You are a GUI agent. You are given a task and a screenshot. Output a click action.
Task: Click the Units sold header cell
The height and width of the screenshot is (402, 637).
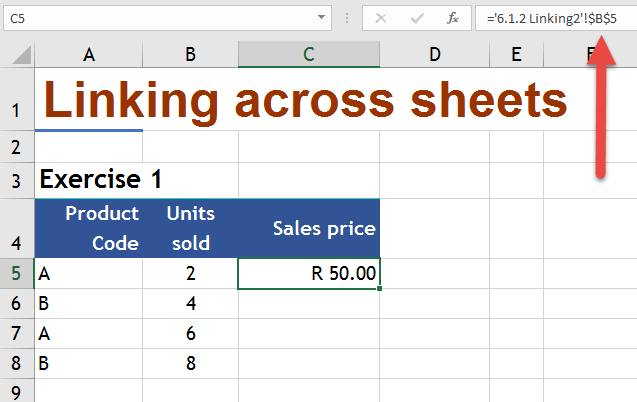click(x=190, y=228)
